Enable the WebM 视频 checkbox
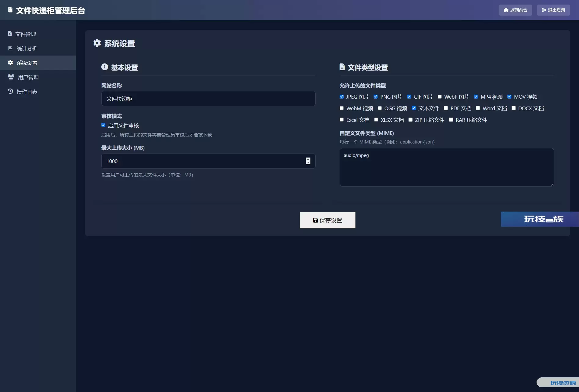 click(x=342, y=108)
